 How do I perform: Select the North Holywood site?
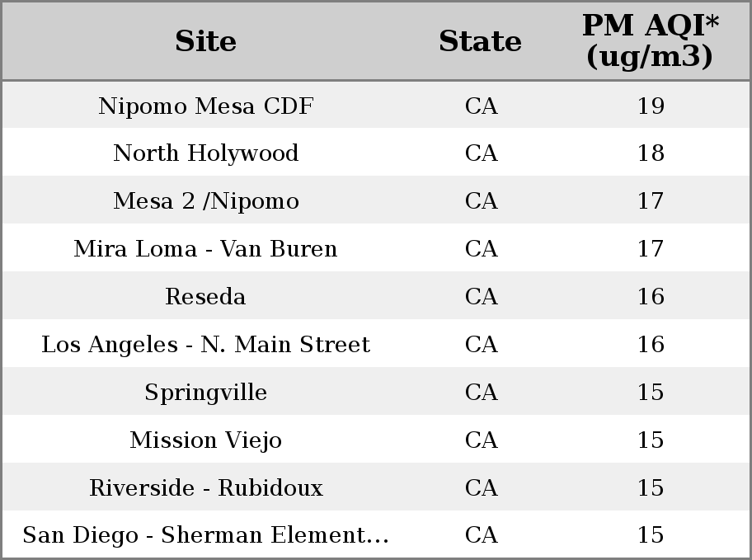click(206, 153)
